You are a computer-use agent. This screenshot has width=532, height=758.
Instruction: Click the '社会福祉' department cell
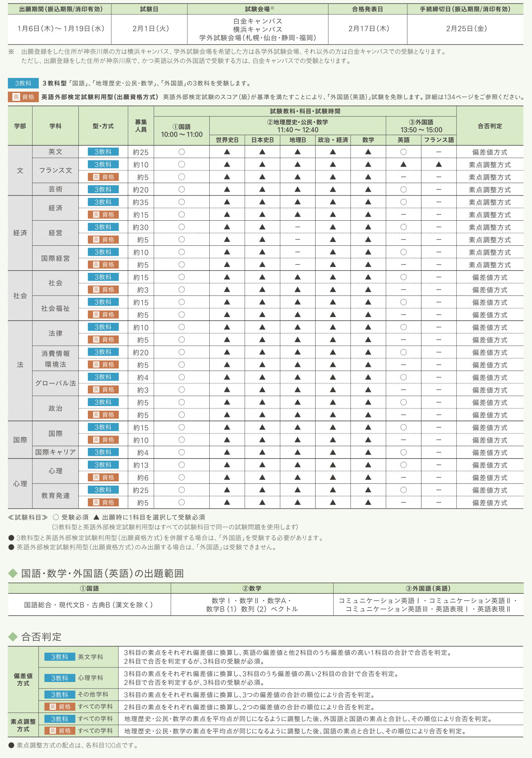tap(55, 308)
